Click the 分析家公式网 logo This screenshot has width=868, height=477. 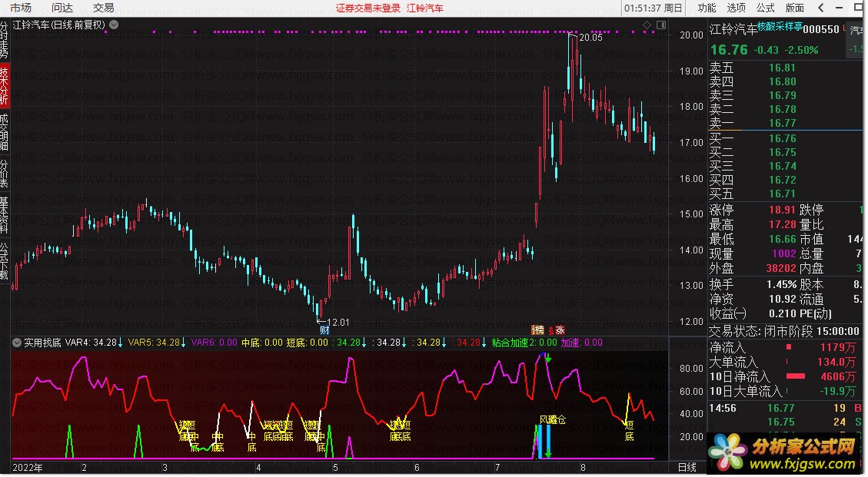point(783,454)
